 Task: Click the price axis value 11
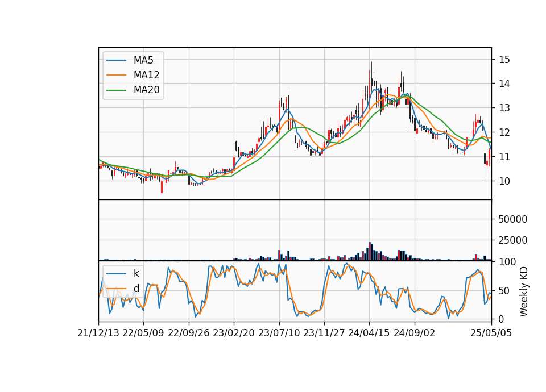504,157
